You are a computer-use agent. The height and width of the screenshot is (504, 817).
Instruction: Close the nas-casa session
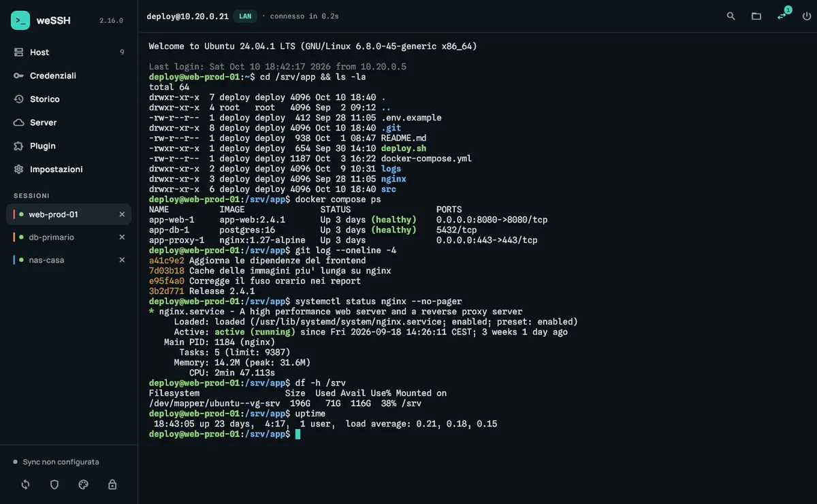tap(122, 260)
